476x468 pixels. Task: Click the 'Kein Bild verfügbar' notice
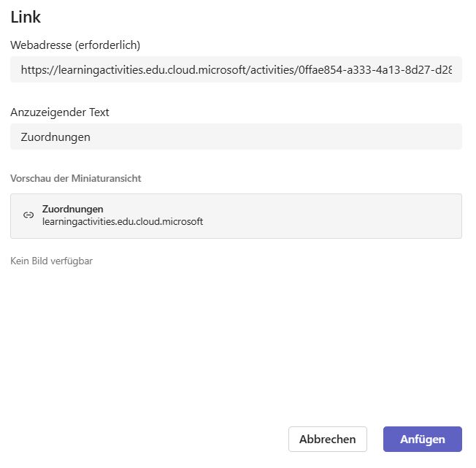coord(51,261)
